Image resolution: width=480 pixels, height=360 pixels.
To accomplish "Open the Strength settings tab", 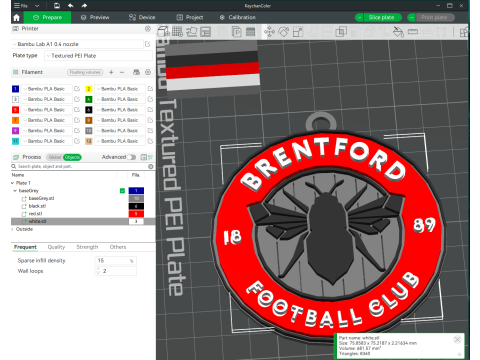I will click(87, 247).
